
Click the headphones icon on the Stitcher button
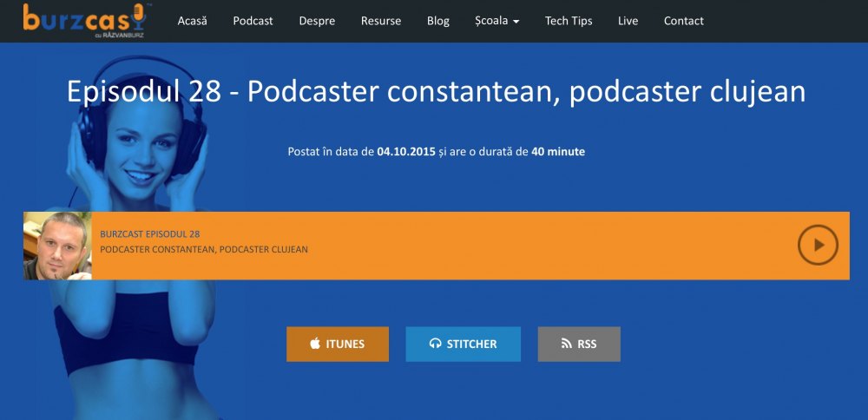click(x=435, y=344)
